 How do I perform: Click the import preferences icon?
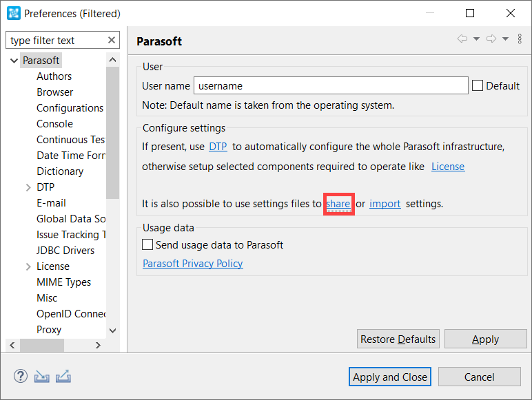pyautogui.click(x=42, y=377)
